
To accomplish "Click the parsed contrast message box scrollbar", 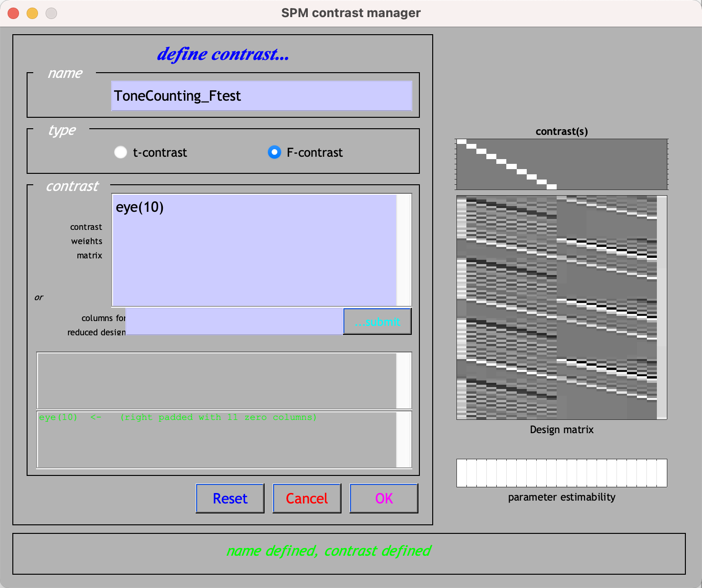I will (404, 440).
